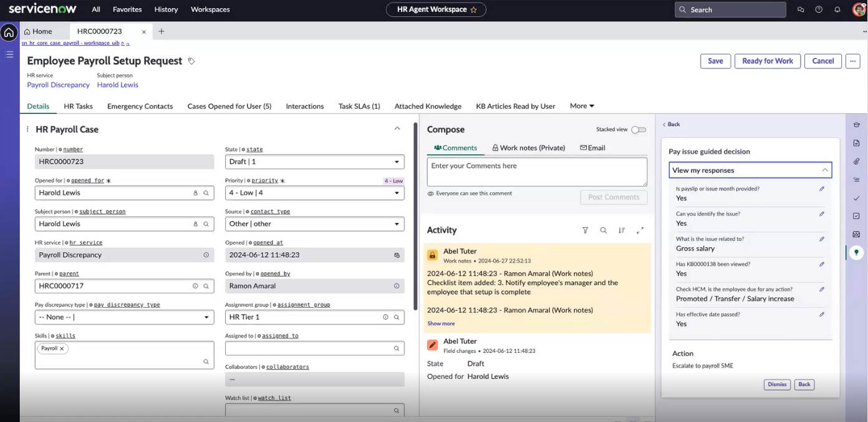Focus the global Search field
The image size is (868, 422).
[x=730, y=9]
